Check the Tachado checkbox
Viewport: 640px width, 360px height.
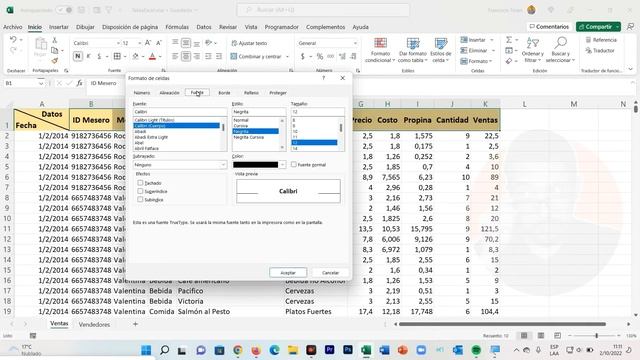[x=140, y=183]
